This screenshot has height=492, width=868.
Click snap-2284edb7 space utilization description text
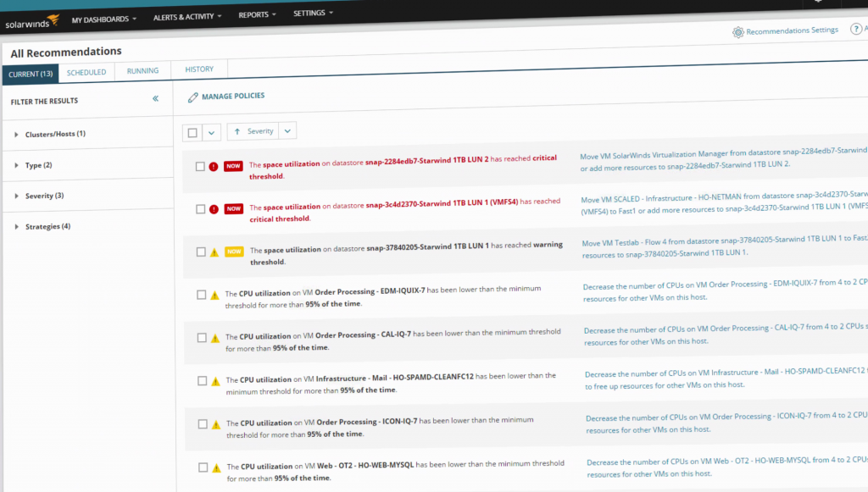(x=403, y=167)
